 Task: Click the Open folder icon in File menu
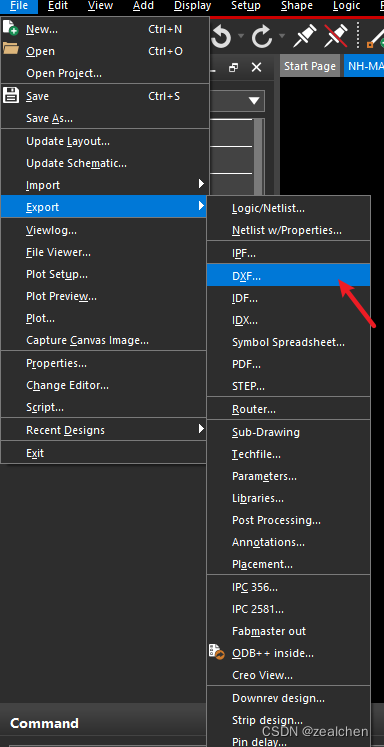10,48
